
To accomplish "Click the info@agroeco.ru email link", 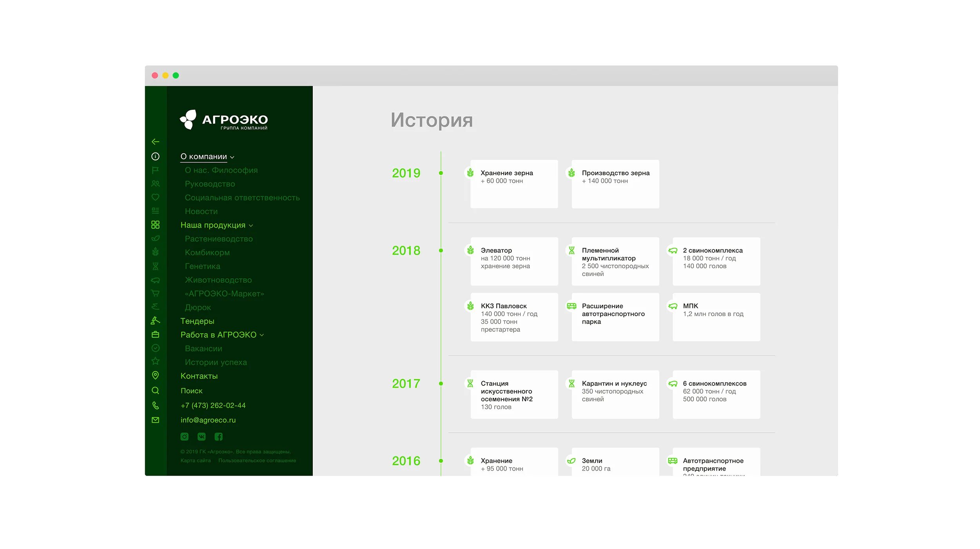I will pyautogui.click(x=208, y=420).
